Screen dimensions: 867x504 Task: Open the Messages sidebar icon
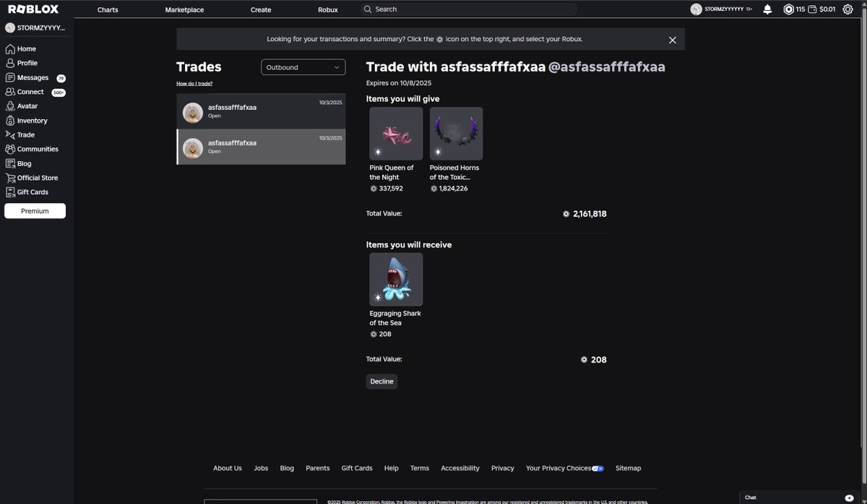coord(10,77)
